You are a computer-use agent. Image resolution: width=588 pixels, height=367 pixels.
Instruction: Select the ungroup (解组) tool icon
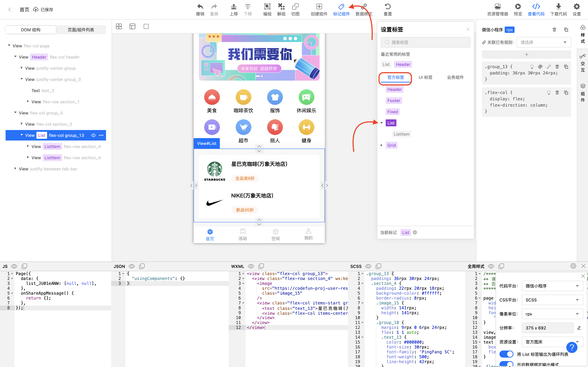pos(281,9)
